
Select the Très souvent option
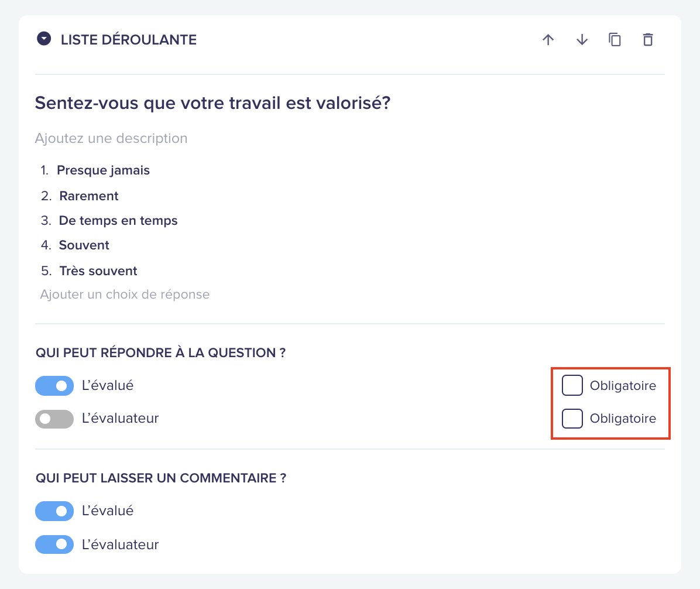[98, 271]
